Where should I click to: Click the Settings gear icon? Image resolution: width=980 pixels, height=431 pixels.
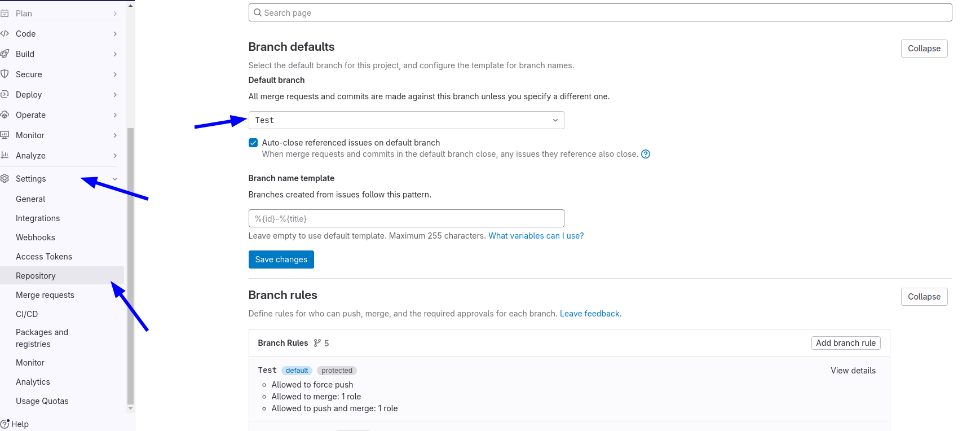5,179
